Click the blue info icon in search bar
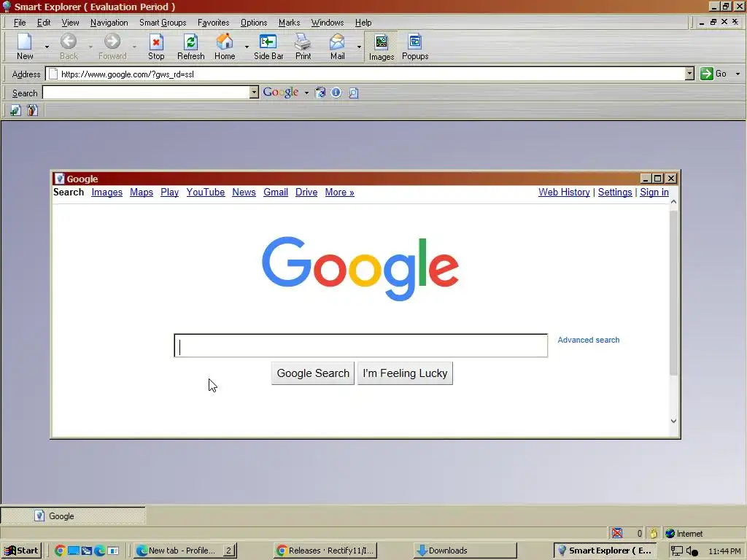The image size is (747, 560). point(336,93)
